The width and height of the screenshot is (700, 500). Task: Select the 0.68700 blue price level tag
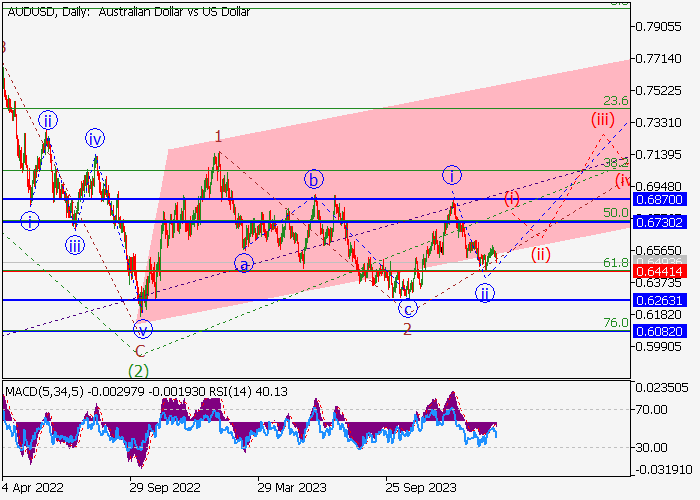point(659,199)
